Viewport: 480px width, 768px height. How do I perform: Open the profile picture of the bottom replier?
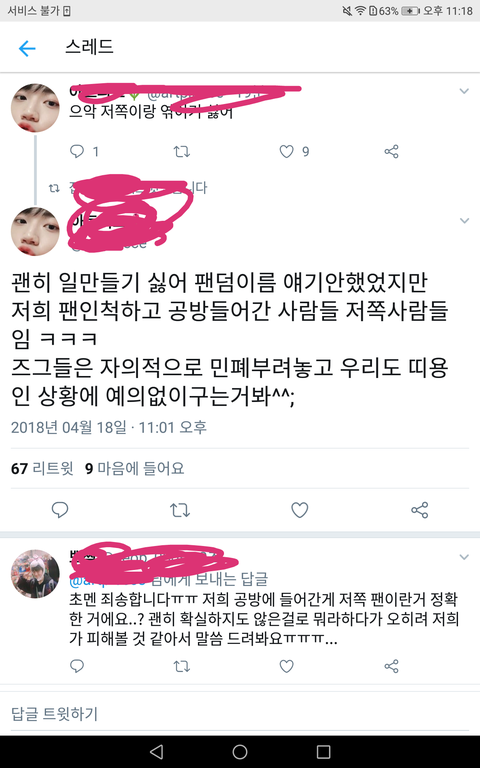coord(35,574)
